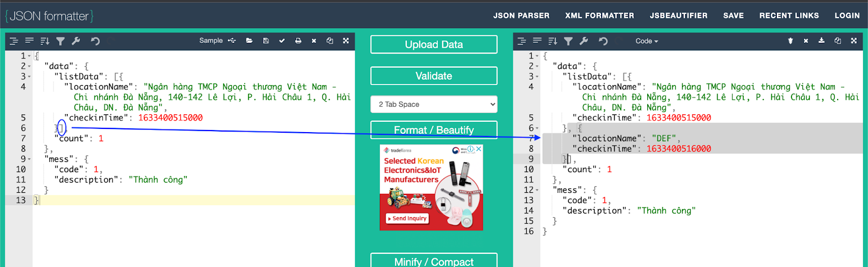Screen dimensions: 868x267
Task: Click Send Inquiry in the advertisement
Action: click(x=407, y=218)
